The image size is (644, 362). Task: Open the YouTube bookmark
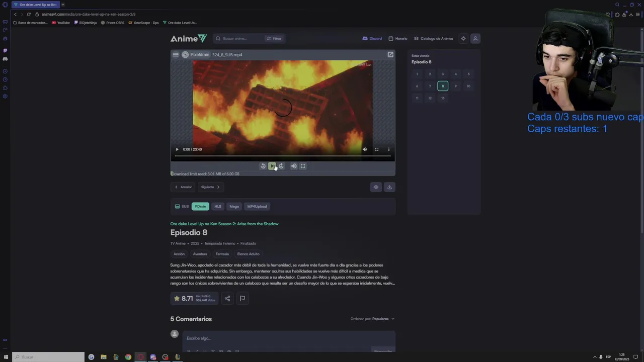click(x=61, y=23)
